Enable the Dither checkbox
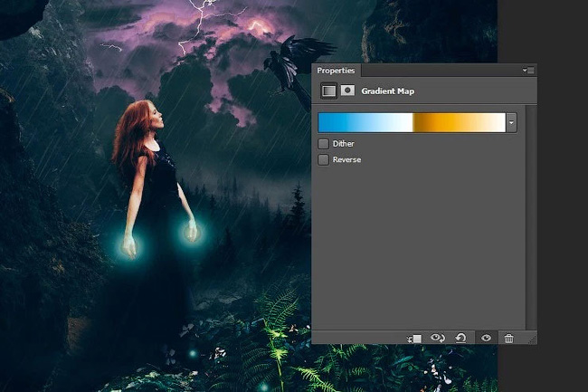Viewport: 588px width, 392px height. pos(323,144)
